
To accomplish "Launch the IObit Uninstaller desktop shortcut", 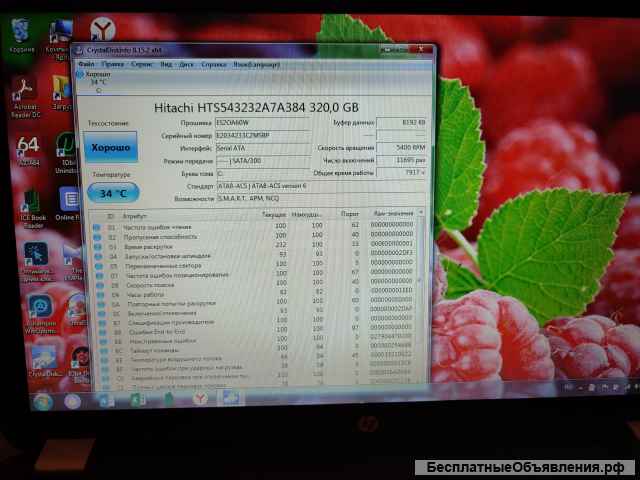I will 67,153.
